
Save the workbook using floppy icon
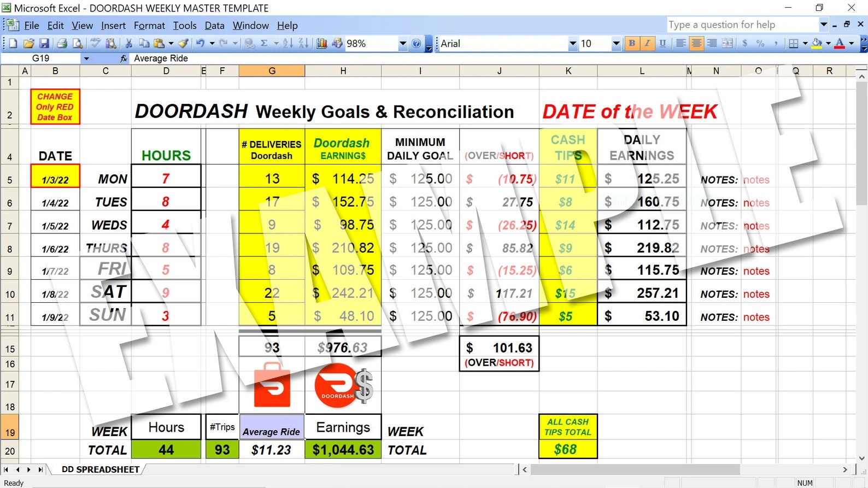point(44,43)
